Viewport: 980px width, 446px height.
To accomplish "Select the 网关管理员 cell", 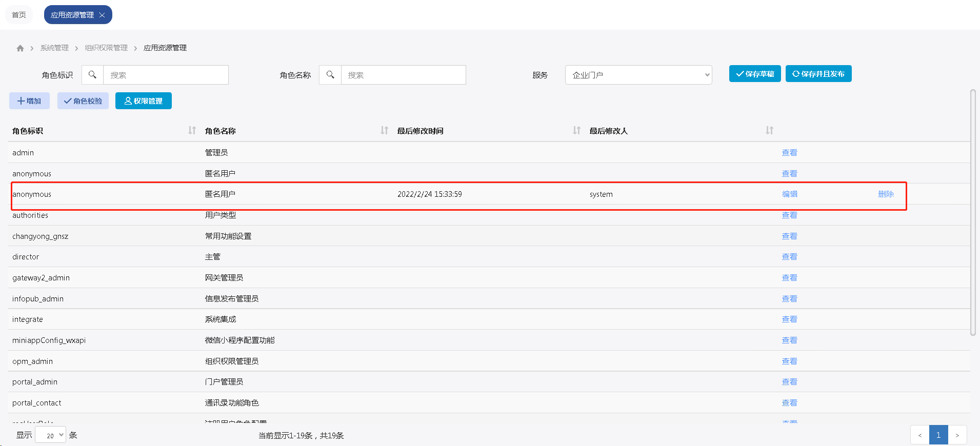I will click(x=224, y=278).
